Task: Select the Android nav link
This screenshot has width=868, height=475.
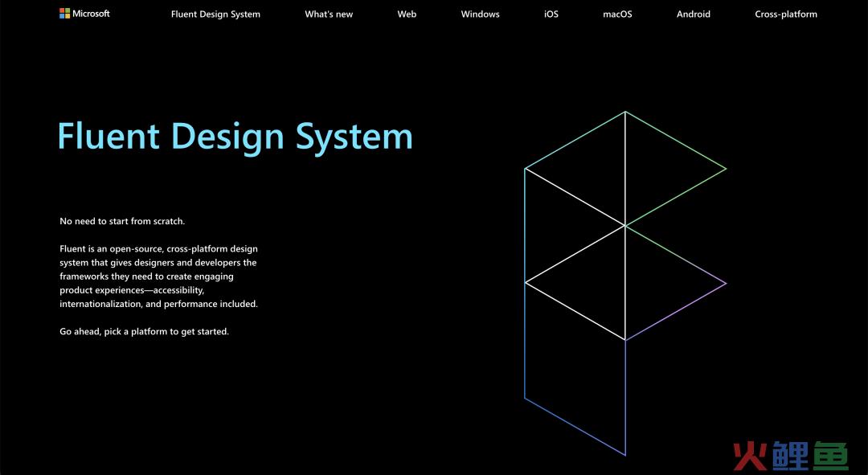Action: point(693,14)
